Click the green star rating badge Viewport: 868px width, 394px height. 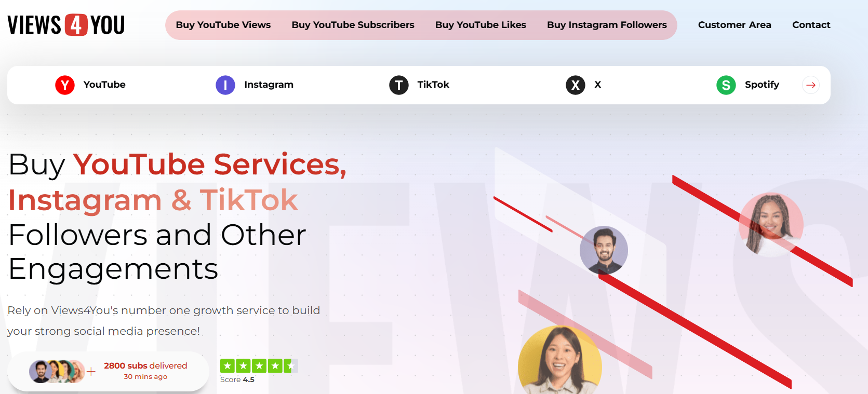(x=259, y=366)
